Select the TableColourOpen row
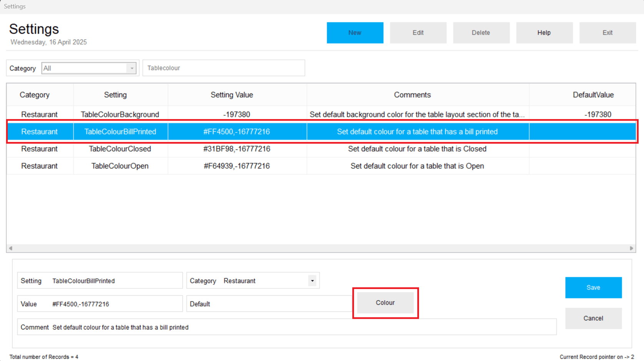 (321, 166)
